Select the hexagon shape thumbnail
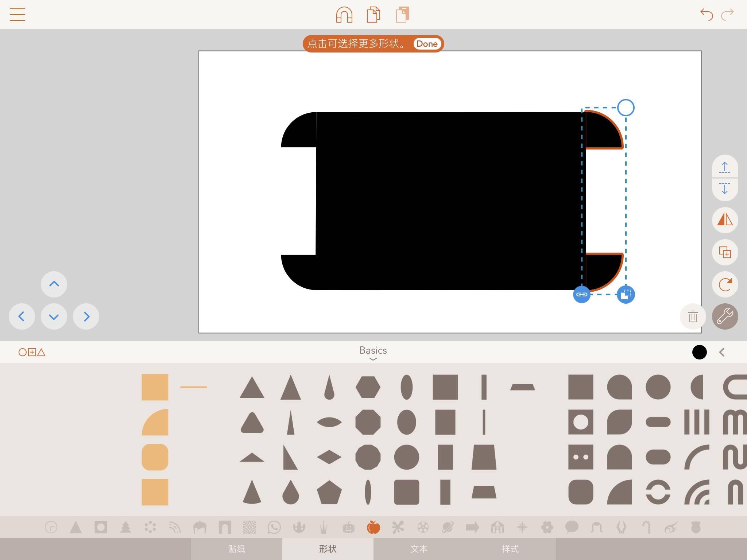 click(x=368, y=387)
